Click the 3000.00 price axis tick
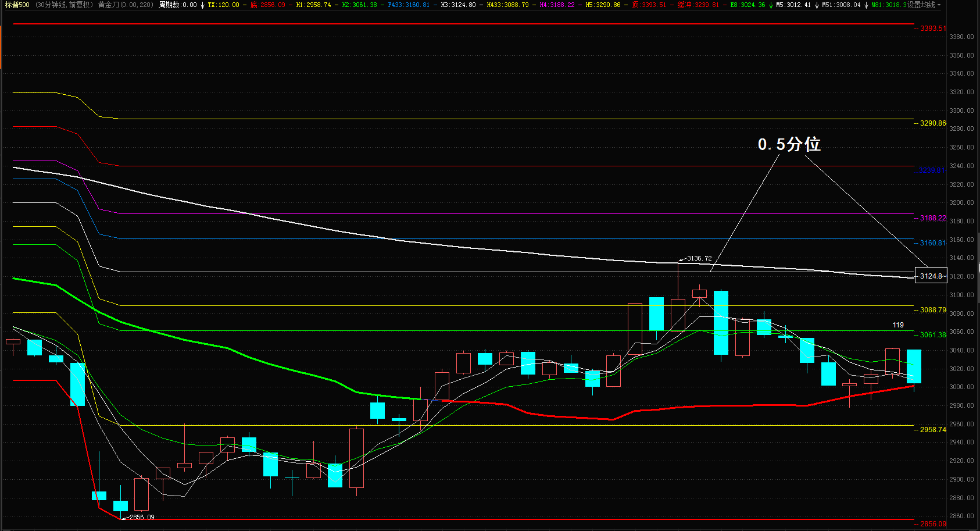Viewport: 980px width, 531px height. 961,387
